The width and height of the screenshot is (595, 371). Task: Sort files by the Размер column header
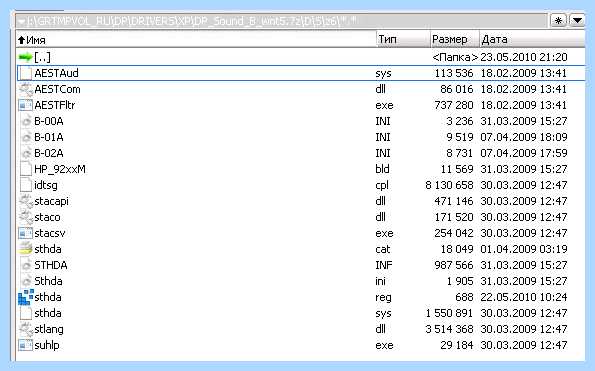pos(455,39)
